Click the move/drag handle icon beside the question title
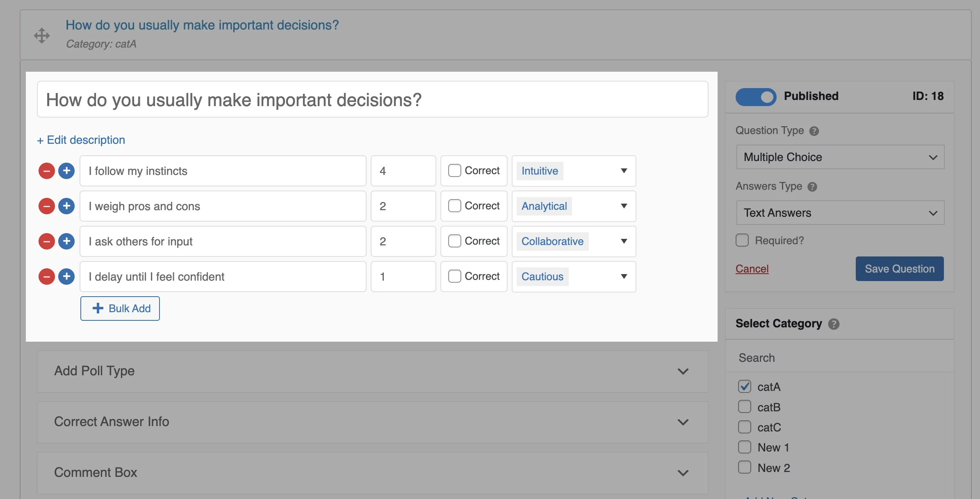Screen dimensions: 980x499 pyautogui.click(x=42, y=36)
